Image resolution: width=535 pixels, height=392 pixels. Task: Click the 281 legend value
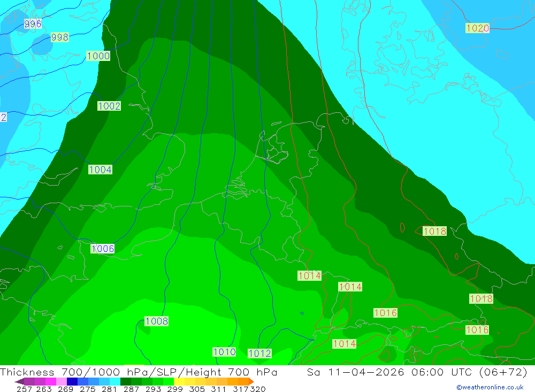coord(109,389)
